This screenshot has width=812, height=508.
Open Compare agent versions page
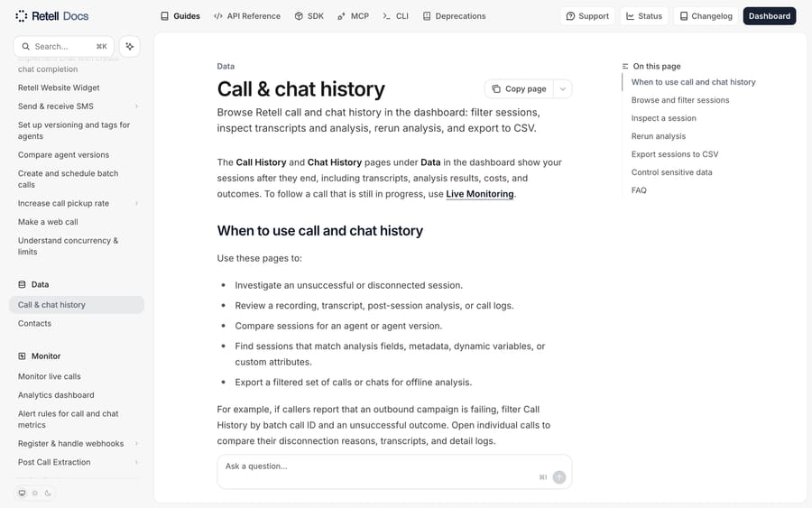(64, 155)
